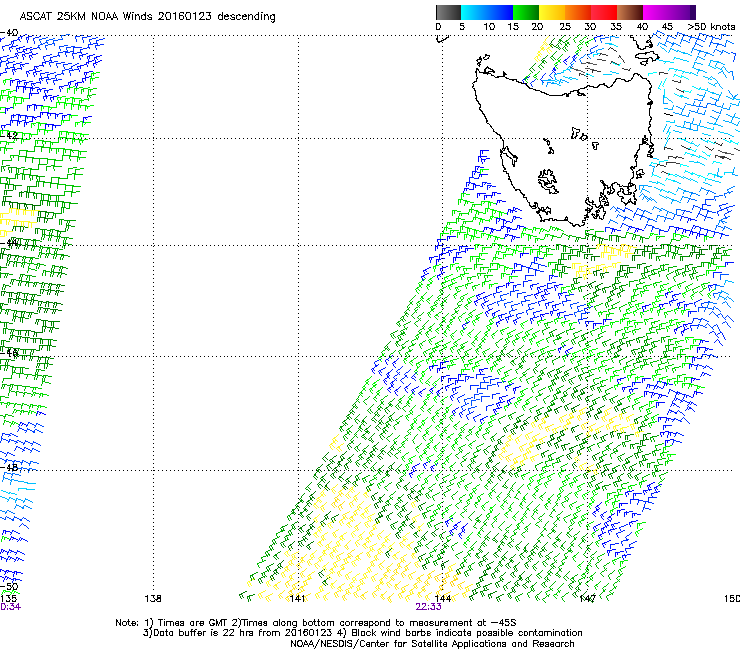This screenshot has width=740, height=650.
Task: Pick the red 30-35 knots legend color
Action: [604, 13]
